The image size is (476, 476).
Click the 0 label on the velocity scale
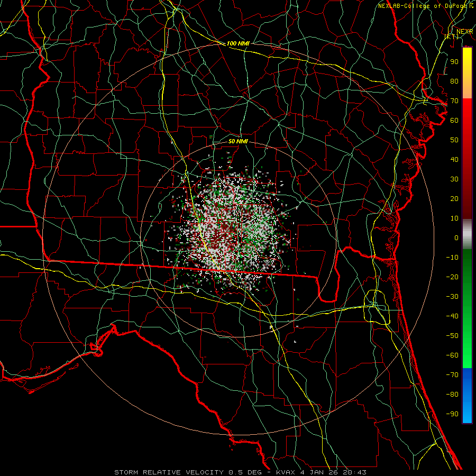click(456, 238)
